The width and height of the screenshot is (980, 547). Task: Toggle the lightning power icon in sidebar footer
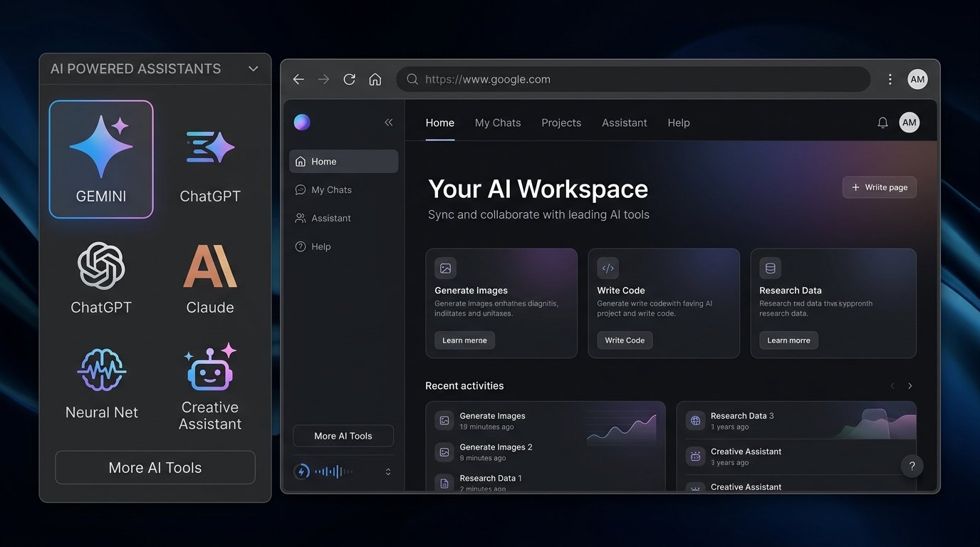point(302,472)
